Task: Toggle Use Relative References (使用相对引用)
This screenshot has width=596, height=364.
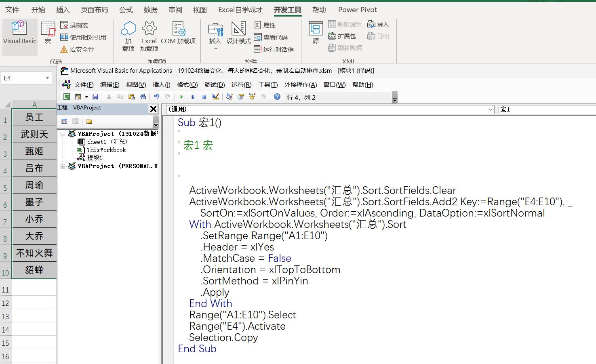Action: (x=83, y=37)
